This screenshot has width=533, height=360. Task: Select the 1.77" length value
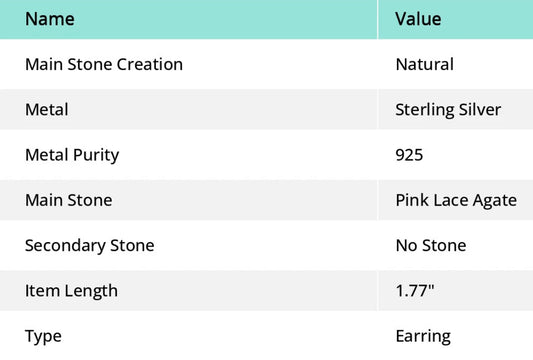point(415,290)
